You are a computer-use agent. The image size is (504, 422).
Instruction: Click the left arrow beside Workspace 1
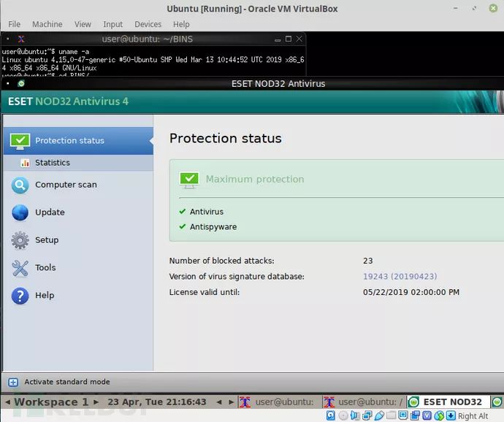coord(7,402)
